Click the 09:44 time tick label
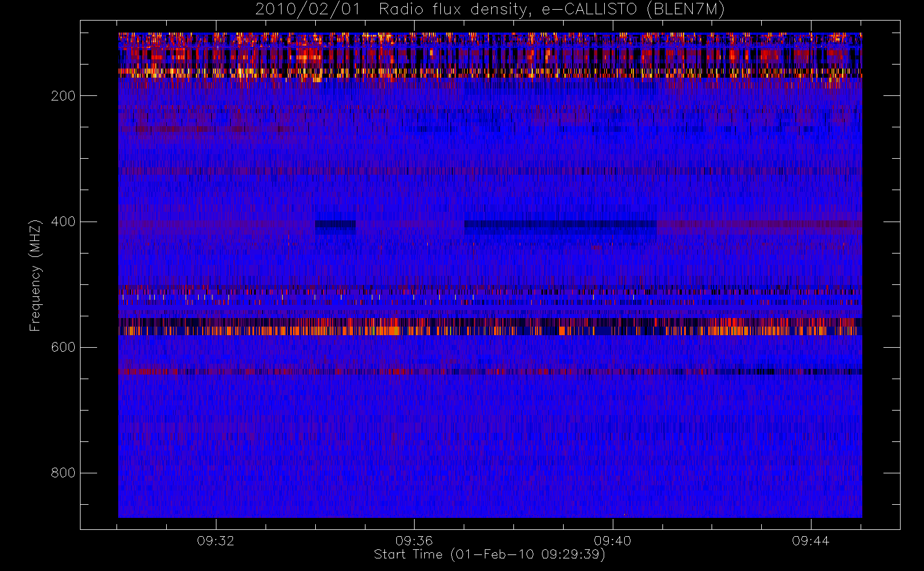This screenshot has width=924, height=571. [810, 541]
